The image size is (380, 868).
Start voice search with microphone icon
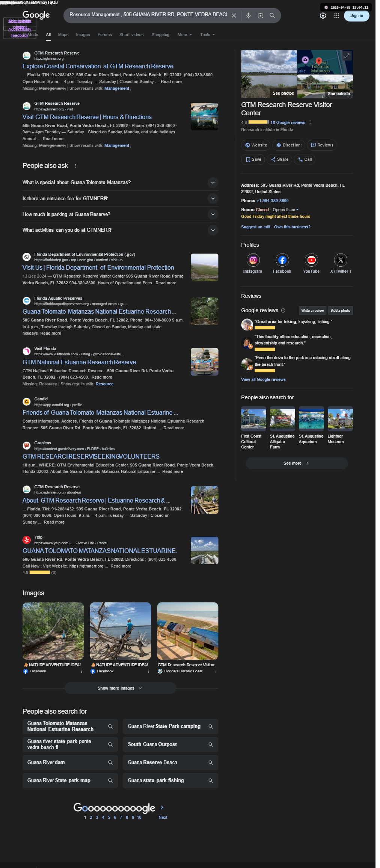coord(248,15)
